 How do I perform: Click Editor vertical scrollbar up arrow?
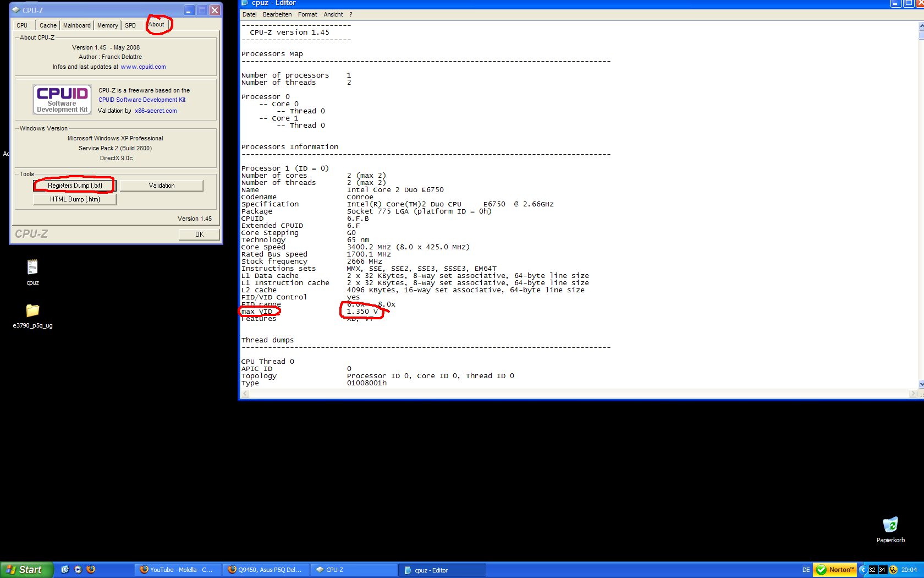921,26
